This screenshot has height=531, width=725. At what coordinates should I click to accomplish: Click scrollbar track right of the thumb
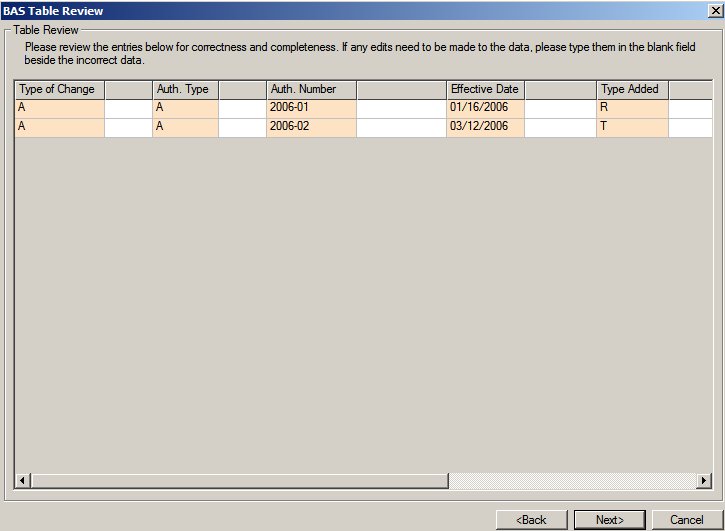[572, 481]
